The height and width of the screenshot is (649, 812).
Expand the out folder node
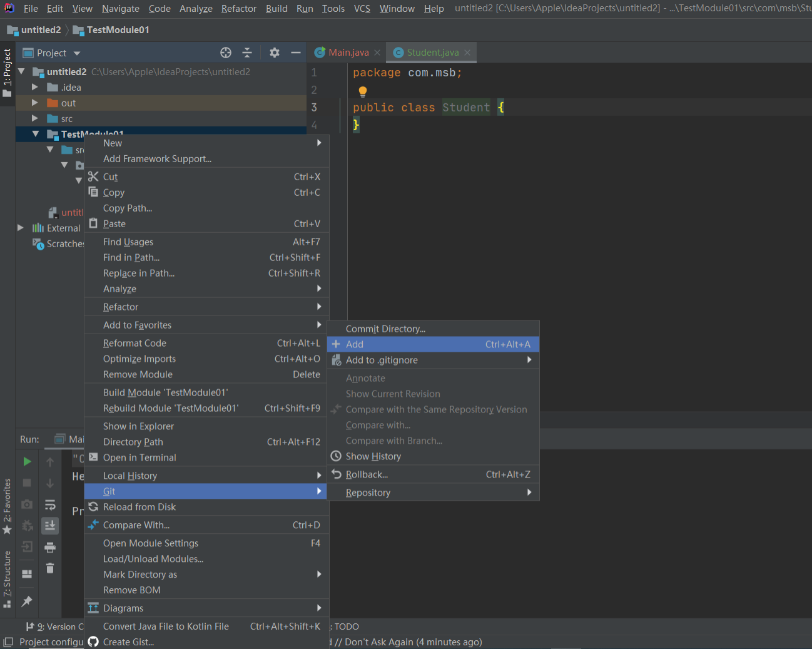pyautogui.click(x=35, y=103)
